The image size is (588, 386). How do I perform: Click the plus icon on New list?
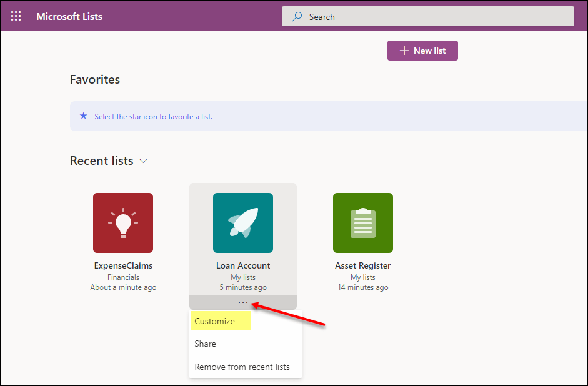404,51
